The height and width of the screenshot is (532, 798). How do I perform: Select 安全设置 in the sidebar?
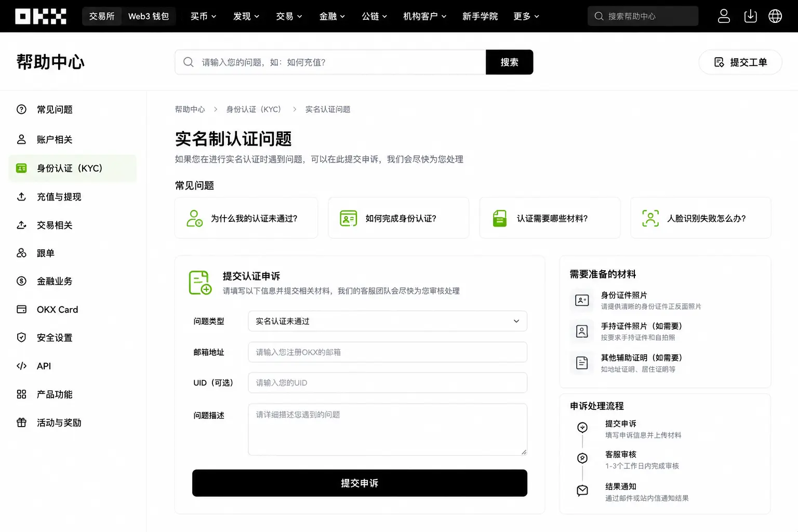point(73,338)
